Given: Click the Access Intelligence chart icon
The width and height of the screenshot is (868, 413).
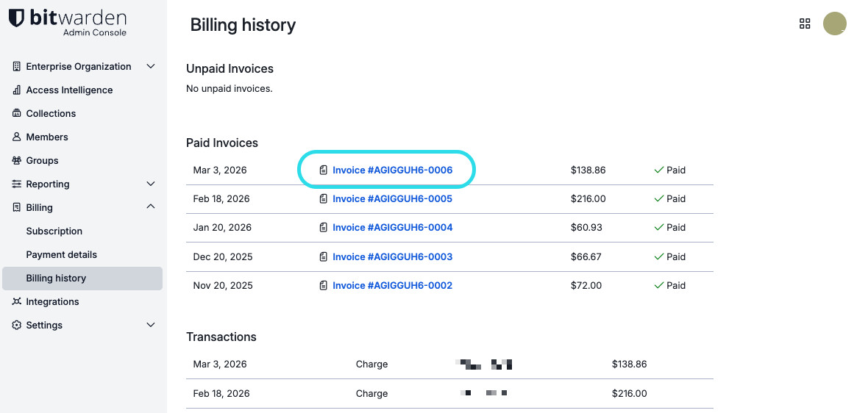Looking at the screenshot, I should [x=17, y=90].
